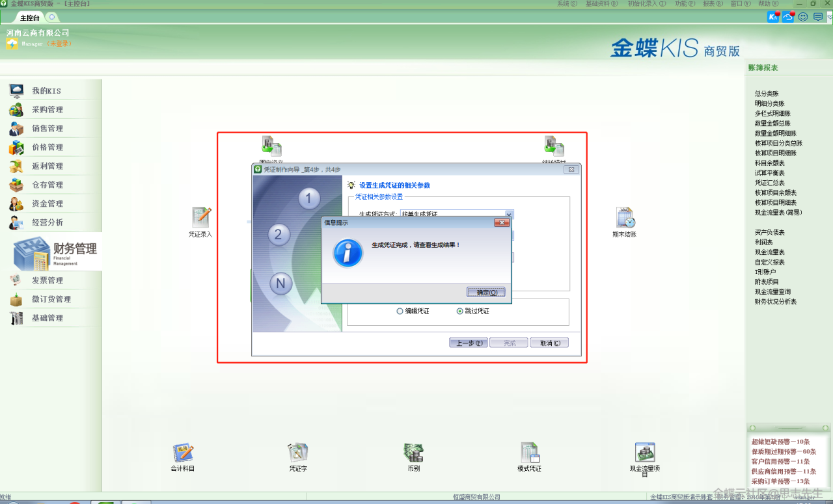Open the 现金流量项目 icon

click(644, 453)
